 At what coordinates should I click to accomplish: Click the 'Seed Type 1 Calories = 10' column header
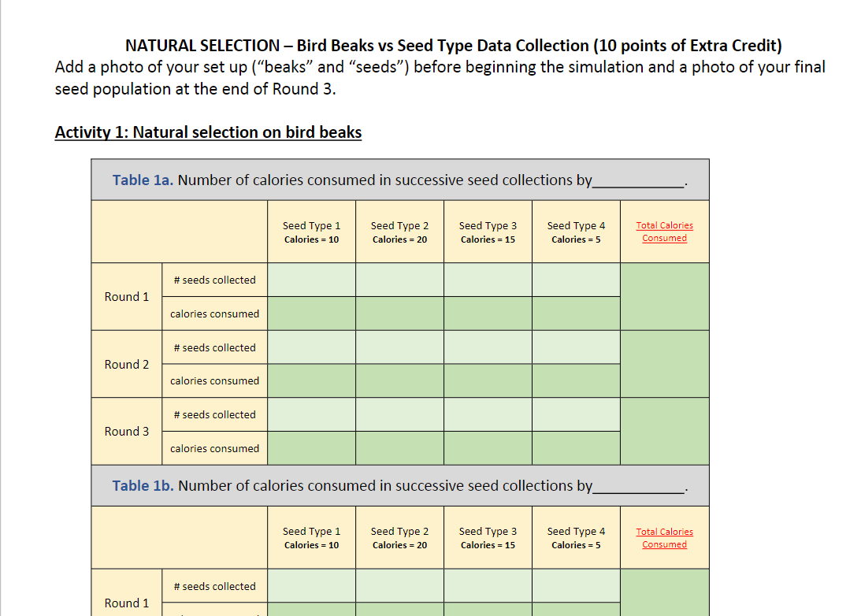pyautogui.click(x=311, y=230)
